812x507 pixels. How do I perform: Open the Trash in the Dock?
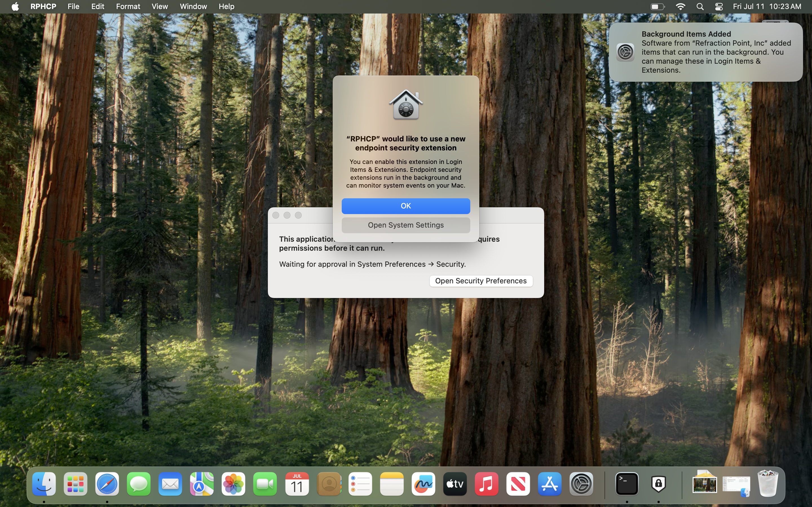point(768,484)
